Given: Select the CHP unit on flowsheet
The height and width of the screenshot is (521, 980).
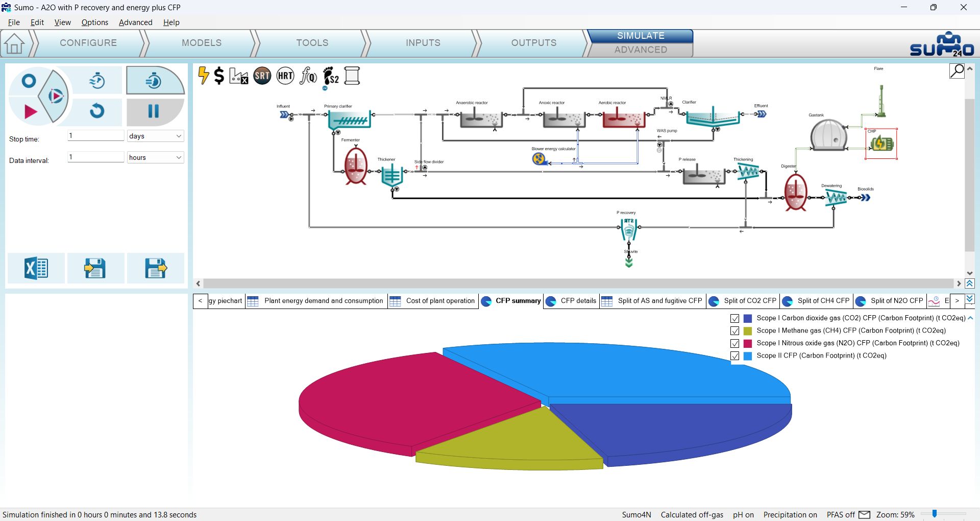Looking at the screenshot, I should (x=882, y=144).
